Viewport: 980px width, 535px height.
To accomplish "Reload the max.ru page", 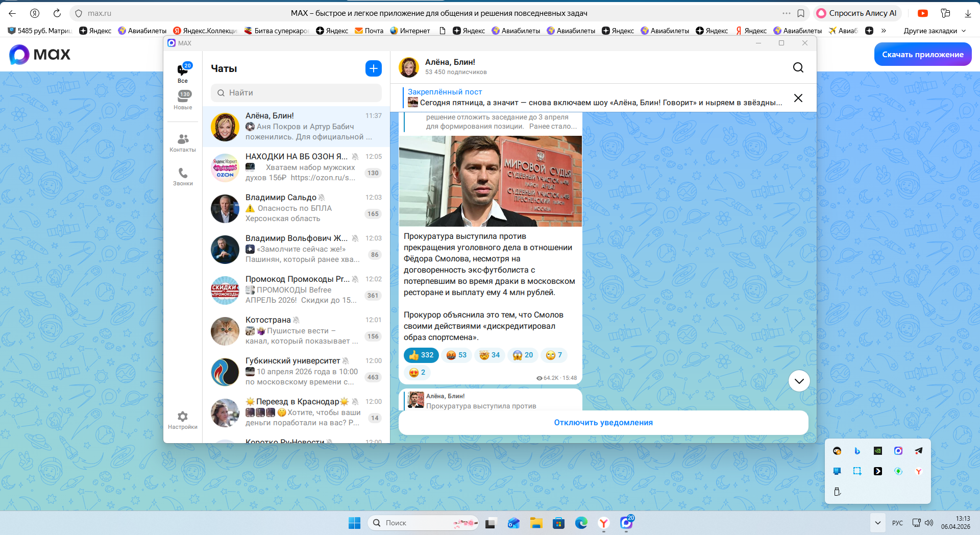I will point(57,13).
